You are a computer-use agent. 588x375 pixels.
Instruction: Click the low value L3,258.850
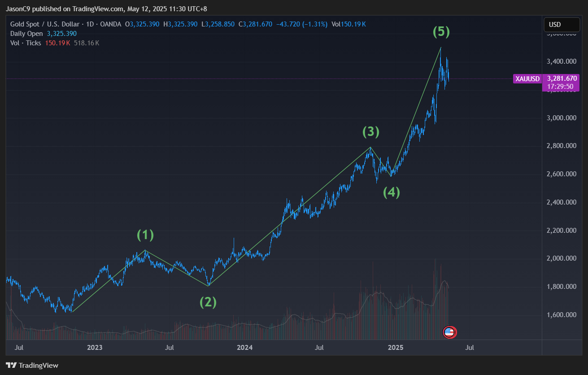218,24
